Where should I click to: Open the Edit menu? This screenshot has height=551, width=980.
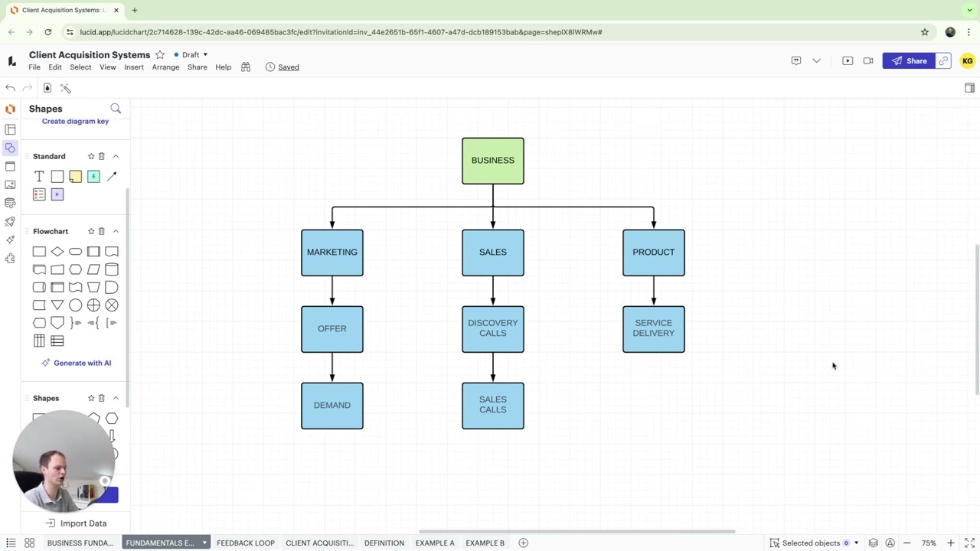click(x=55, y=67)
